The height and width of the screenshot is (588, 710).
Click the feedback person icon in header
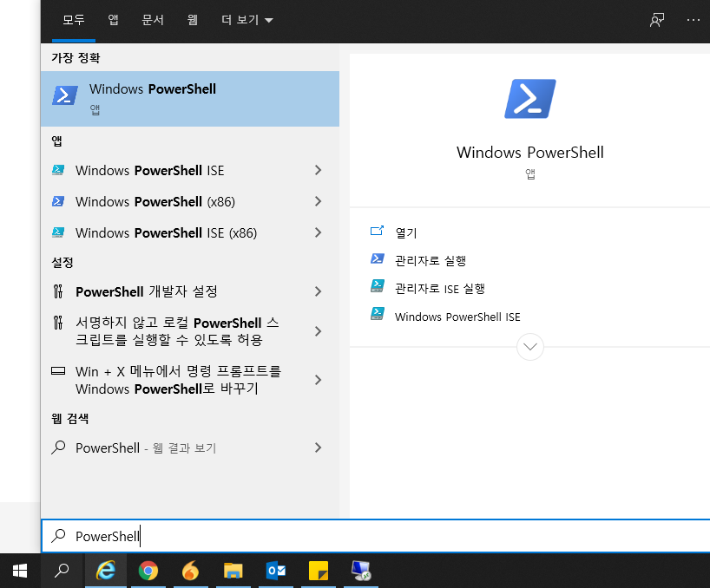(x=656, y=20)
